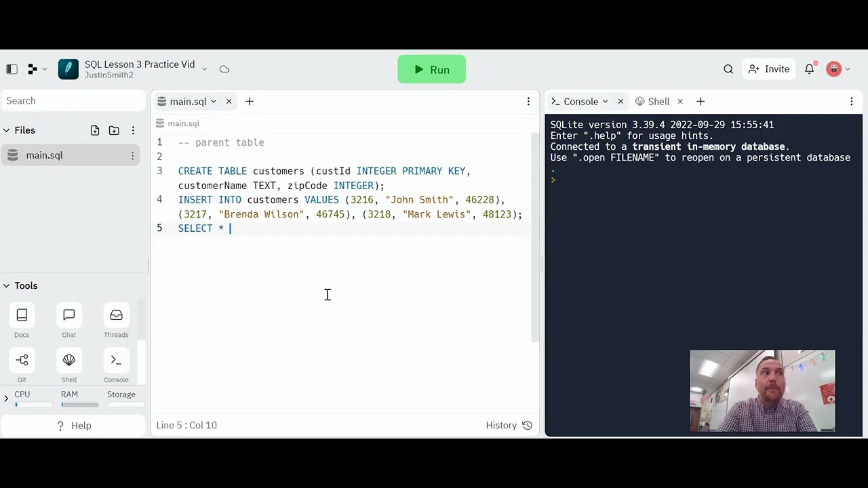
Task: Add a new editor tab
Action: 250,102
